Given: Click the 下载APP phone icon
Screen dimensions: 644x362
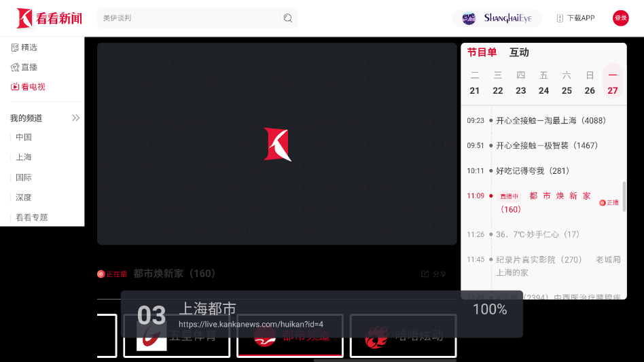Looking at the screenshot, I should [x=560, y=18].
